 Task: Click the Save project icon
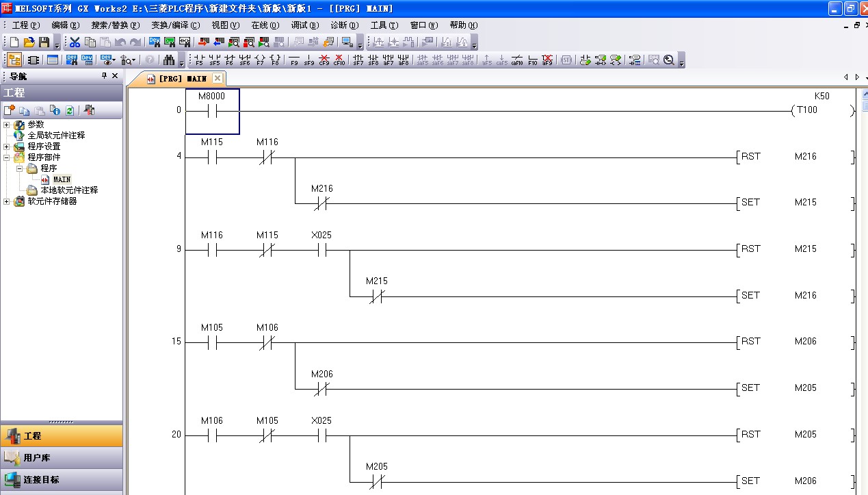click(x=44, y=42)
